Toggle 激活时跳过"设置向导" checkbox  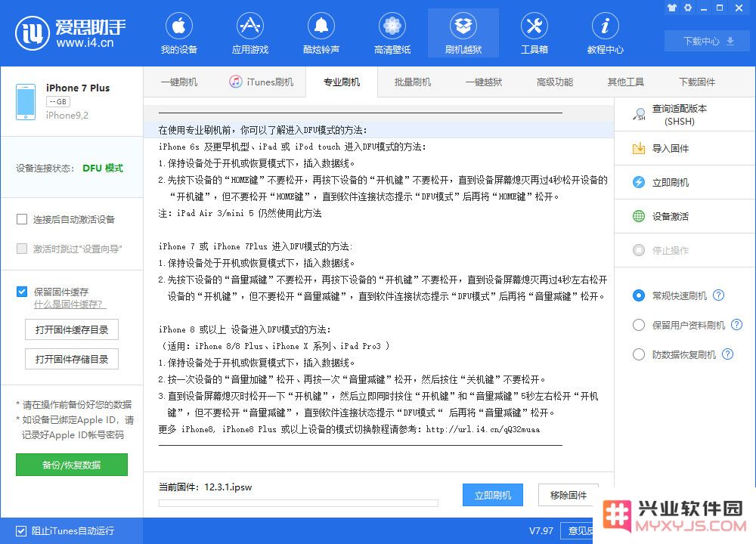(22, 249)
